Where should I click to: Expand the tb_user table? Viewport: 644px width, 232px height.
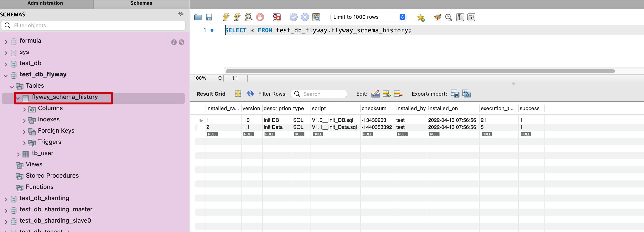(18, 154)
